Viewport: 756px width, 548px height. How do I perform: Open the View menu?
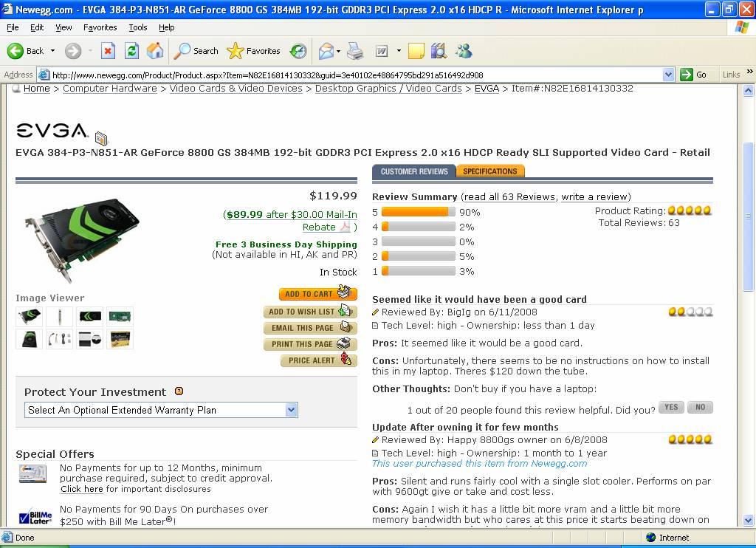(63, 27)
